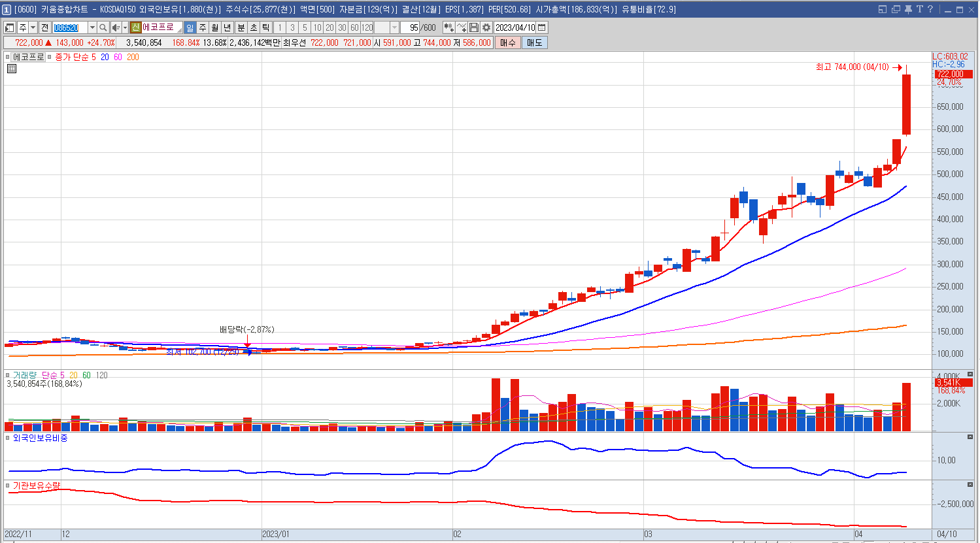The width and height of the screenshot is (980, 543).
Task: Set interval to 20
Action: 329,27
